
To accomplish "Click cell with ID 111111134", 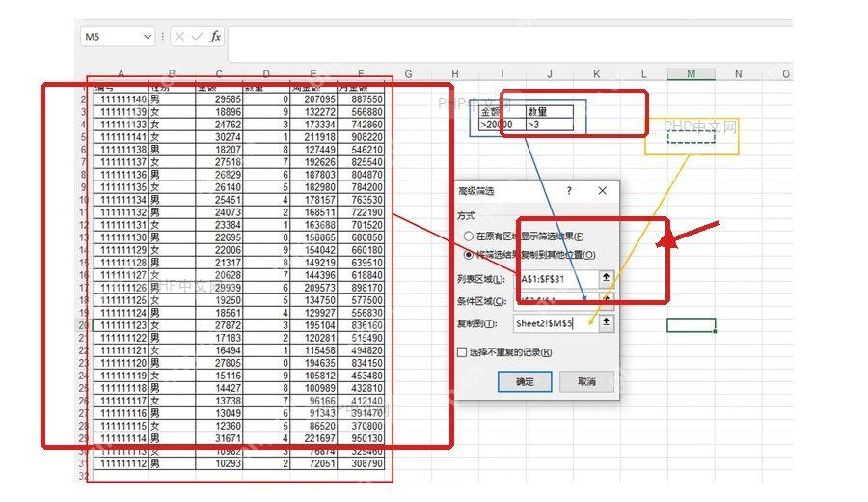I will pyautogui.click(x=121, y=200).
